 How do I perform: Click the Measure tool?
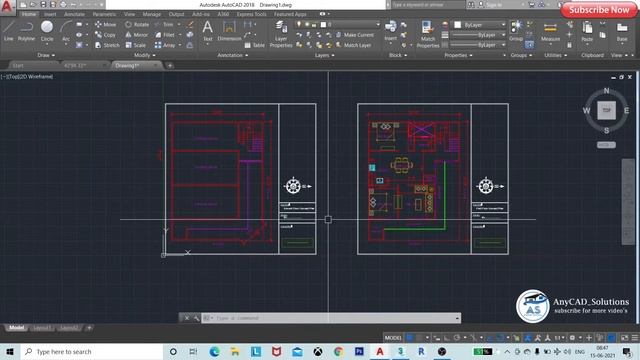(550, 31)
